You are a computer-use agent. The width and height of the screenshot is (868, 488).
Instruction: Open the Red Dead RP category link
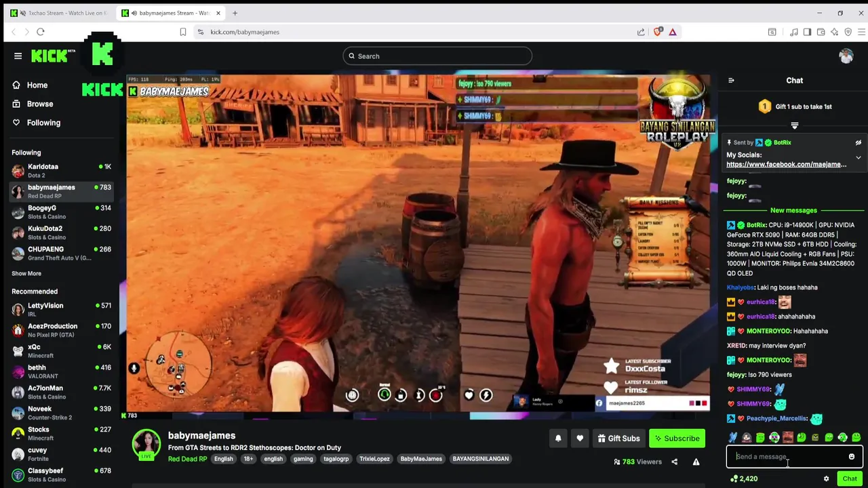(x=187, y=459)
